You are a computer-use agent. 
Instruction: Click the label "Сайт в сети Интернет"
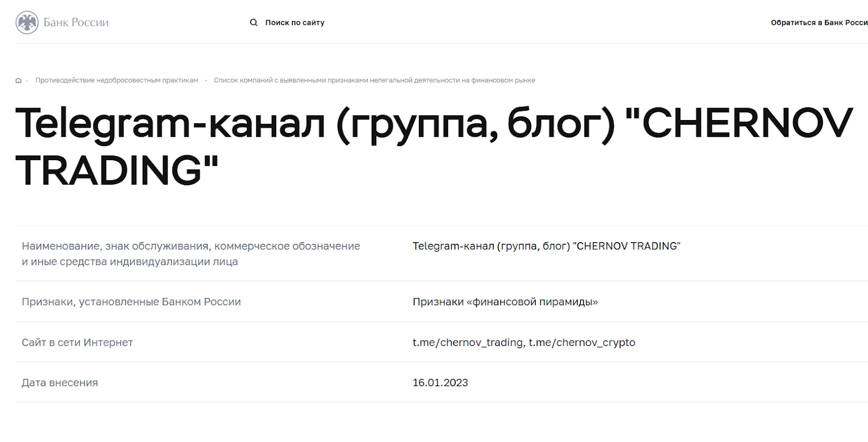point(77,343)
